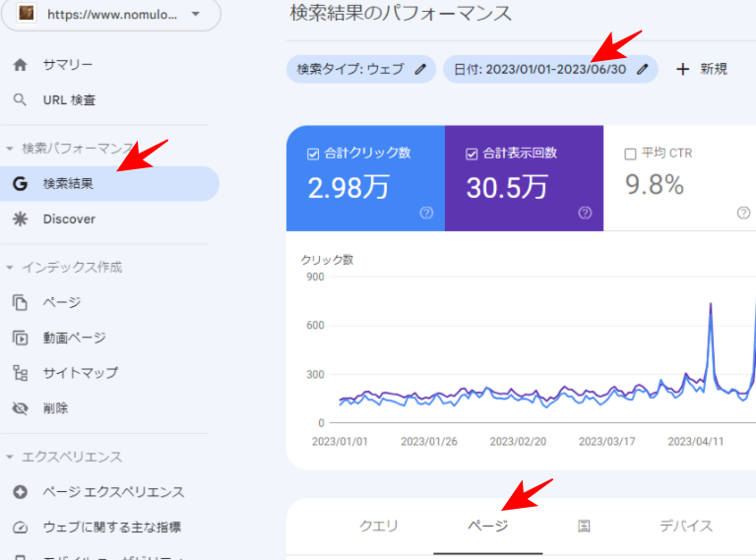Click the 削除 hidden-eye icon

pyautogui.click(x=20, y=408)
